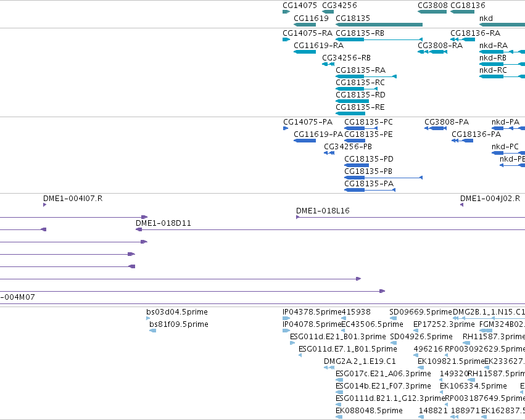
Task: Open transcript CG34256-RB
Action: point(346,58)
